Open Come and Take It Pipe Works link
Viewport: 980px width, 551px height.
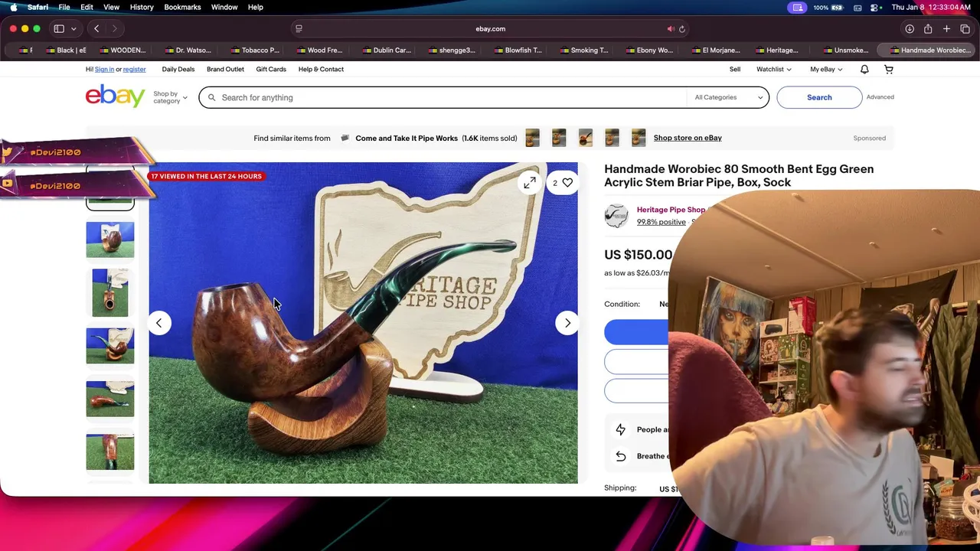pos(407,139)
